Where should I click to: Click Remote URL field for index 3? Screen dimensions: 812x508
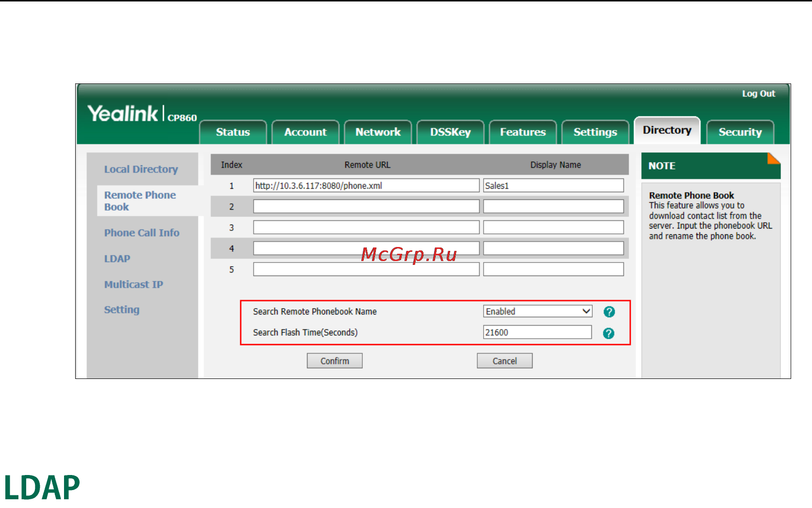click(366, 227)
